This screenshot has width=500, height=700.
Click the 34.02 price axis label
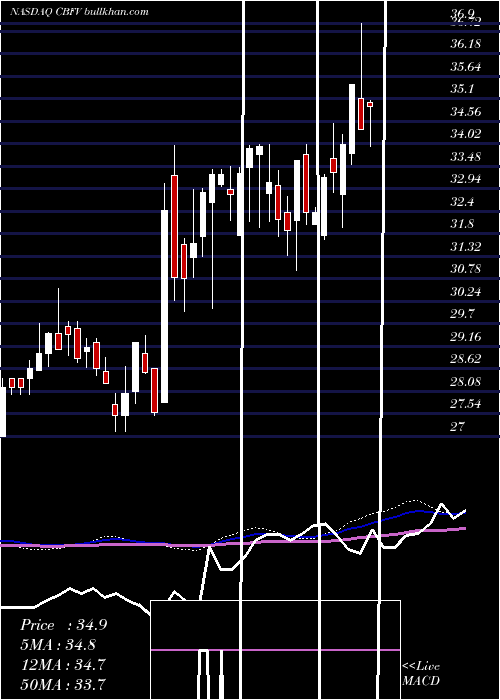point(466,134)
